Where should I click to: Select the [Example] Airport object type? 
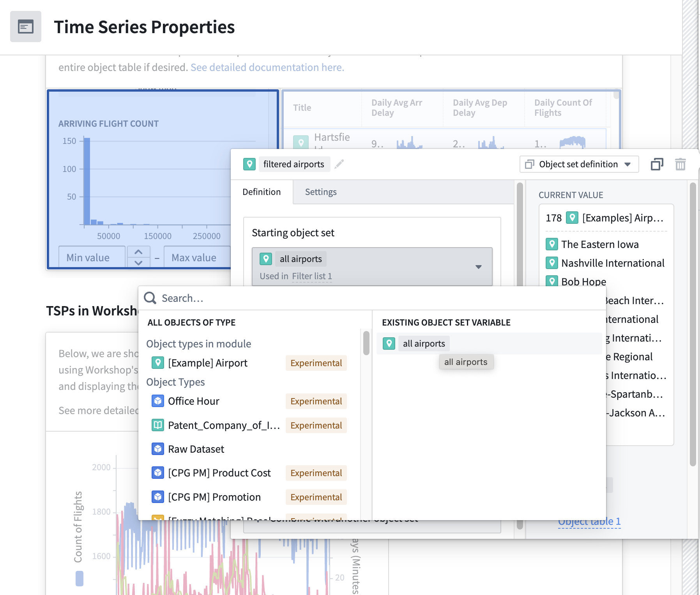207,363
